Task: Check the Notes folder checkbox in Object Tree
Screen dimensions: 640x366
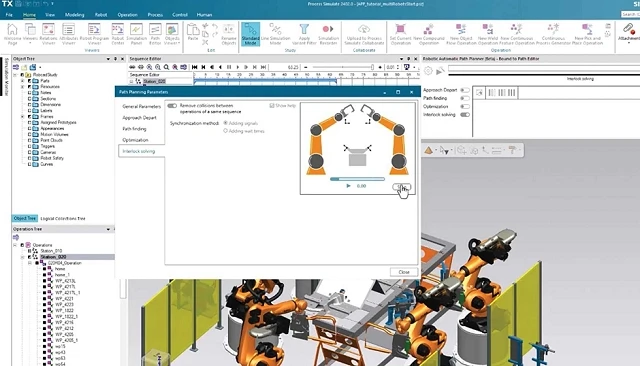Action: pyautogui.click(x=29, y=93)
